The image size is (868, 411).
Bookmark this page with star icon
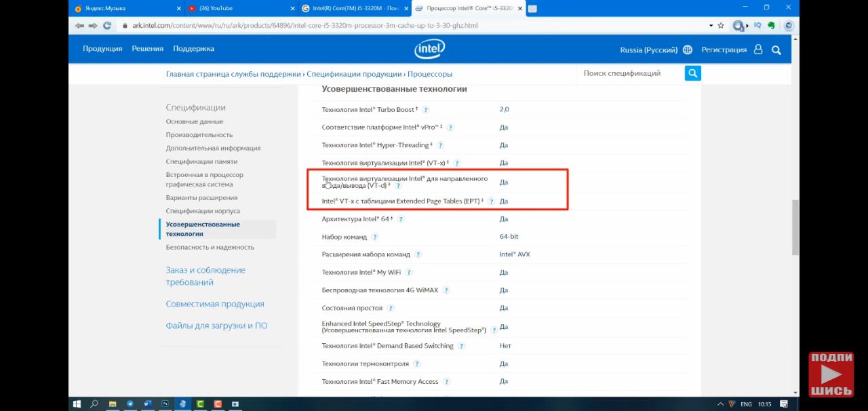(x=720, y=25)
